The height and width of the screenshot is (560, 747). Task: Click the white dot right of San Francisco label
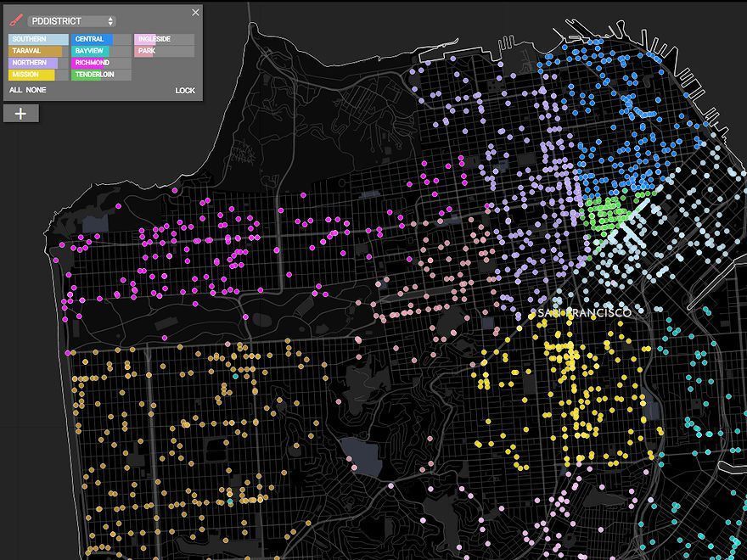[x=641, y=312]
